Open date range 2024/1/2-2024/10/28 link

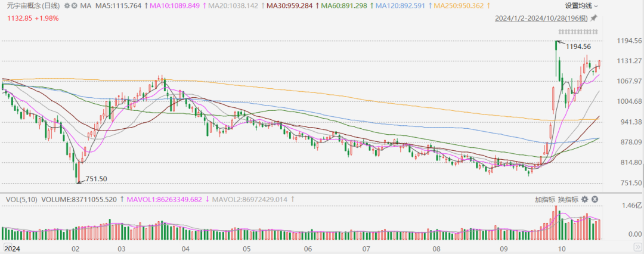[x=541, y=18]
